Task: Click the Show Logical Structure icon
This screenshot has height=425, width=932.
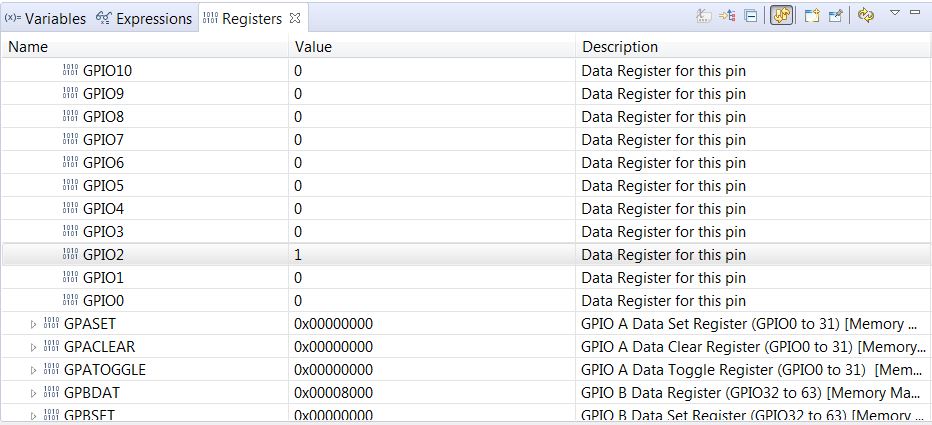Action: click(x=727, y=17)
